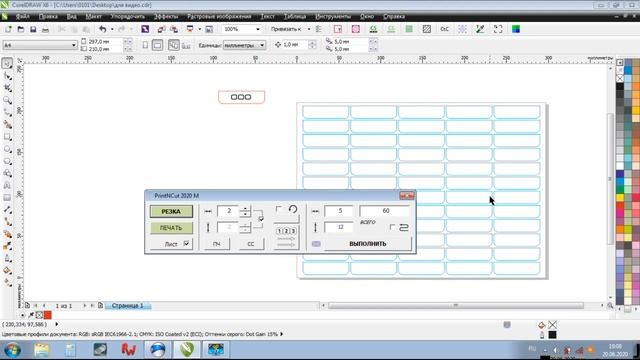Open the Вид menu

[x=71, y=16]
